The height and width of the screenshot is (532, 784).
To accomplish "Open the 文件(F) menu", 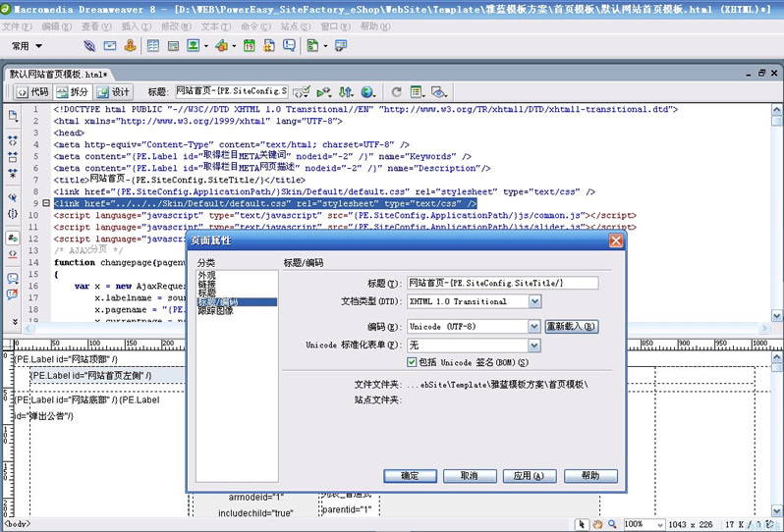I will tap(17, 26).
